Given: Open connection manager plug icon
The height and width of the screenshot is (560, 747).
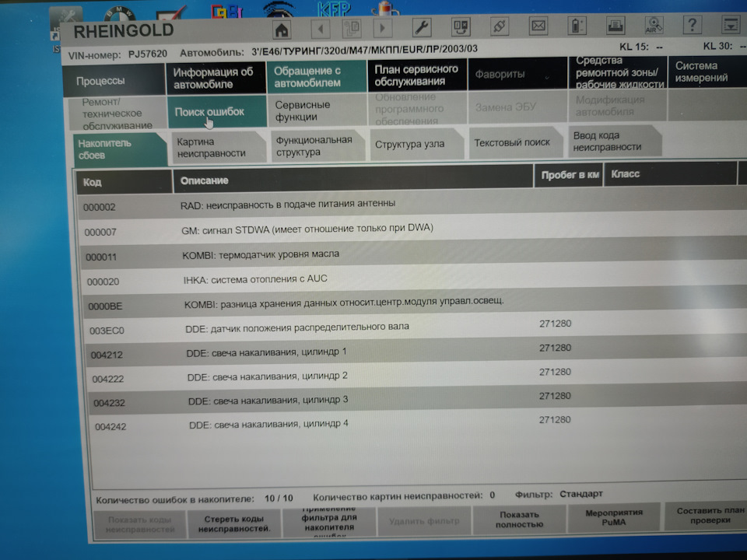Looking at the screenshot, I should click(x=500, y=26).
